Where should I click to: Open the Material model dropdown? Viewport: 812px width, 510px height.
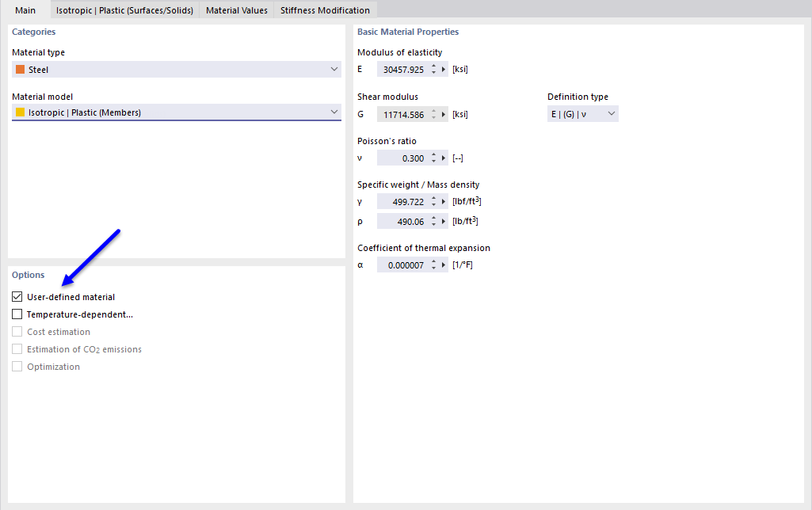pos(334,112)
